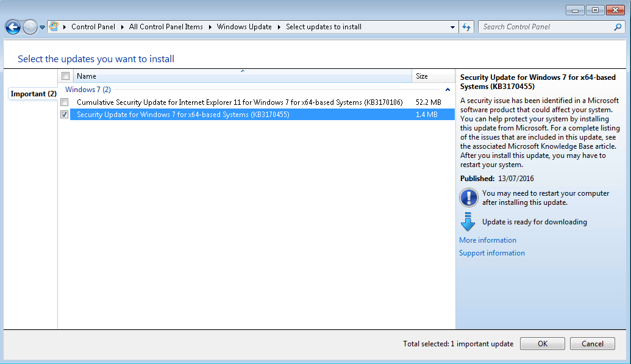This screenshot has width=631, height=364.
Task: Click the Cancel button
Action: coord(593,343)
